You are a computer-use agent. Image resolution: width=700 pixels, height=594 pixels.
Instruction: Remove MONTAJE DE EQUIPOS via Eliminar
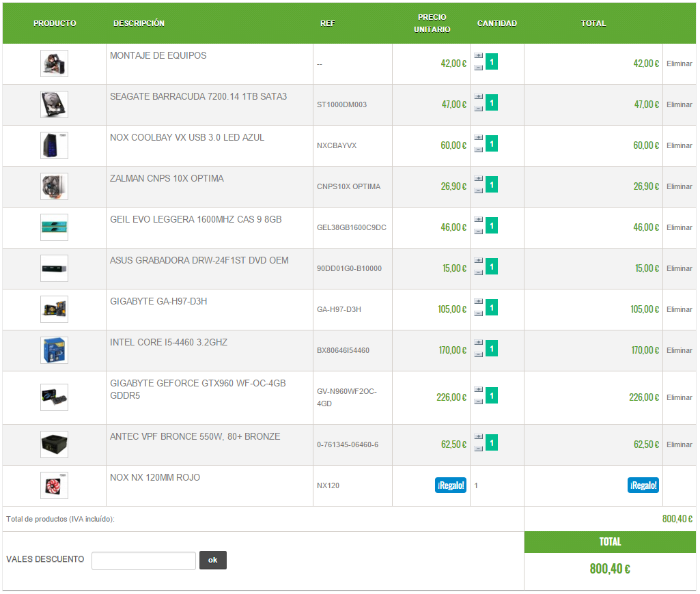pos(679,63)
